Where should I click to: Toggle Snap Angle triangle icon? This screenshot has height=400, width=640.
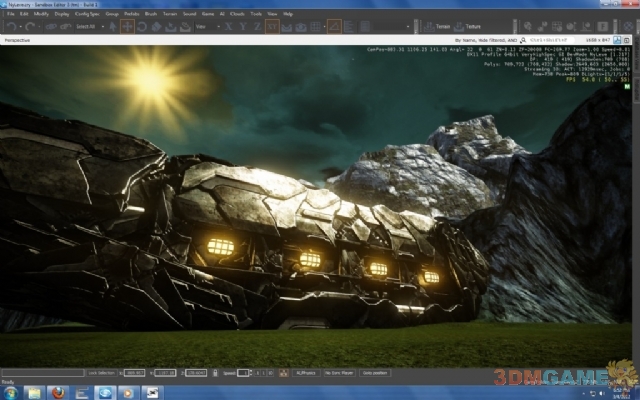[x=334, y=27]
